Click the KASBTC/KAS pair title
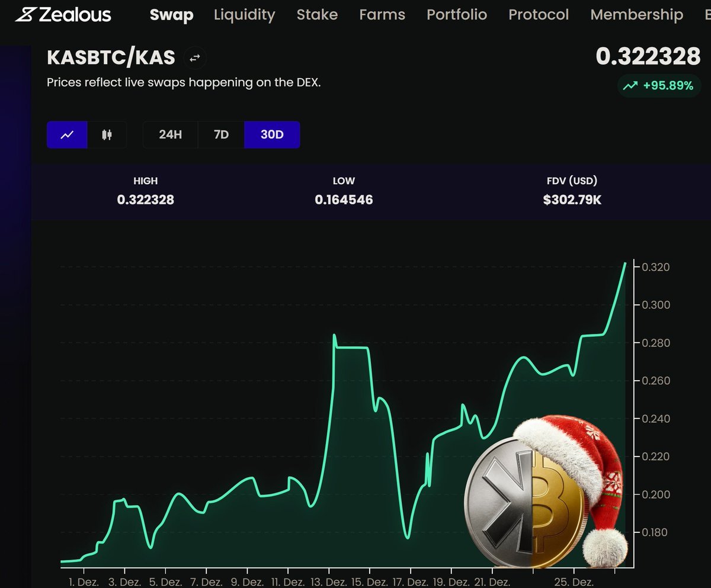This screenshot has height=588, width=711. [x=111, y=58]
